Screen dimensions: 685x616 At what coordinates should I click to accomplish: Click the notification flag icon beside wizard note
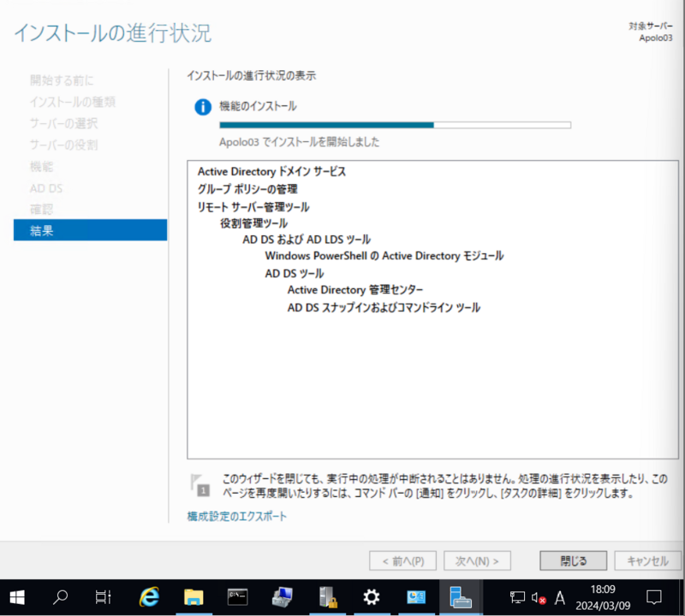pos(200,485)
